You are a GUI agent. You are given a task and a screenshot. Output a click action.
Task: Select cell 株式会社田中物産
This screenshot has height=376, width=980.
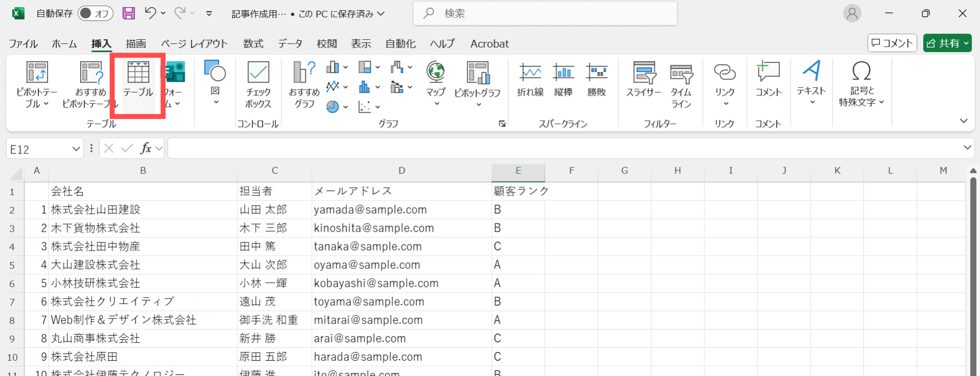[x=143, y=246]
